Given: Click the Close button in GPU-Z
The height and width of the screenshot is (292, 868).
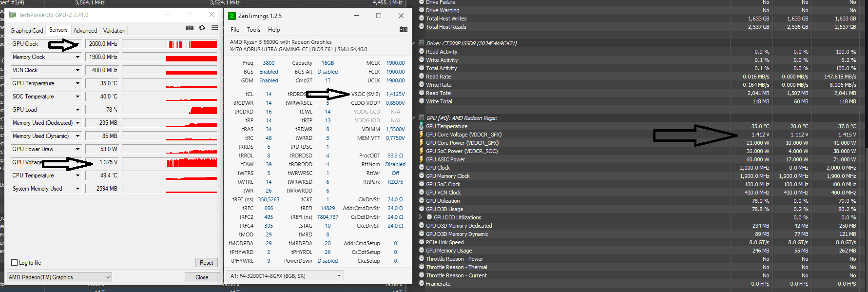Looking at the screenshot, I should pyautogui.click(x=202, y=277).
